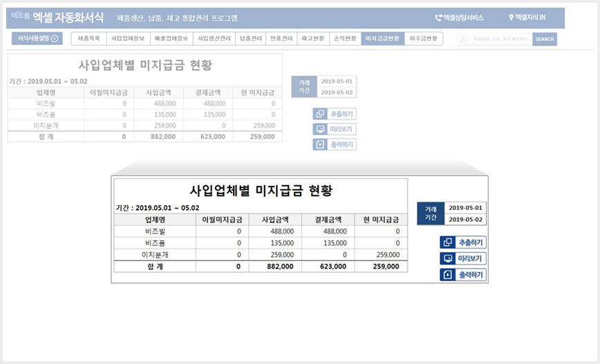Image resolution: width=600 pixels, height=364 pixels.
Task: Click 미리보기 in the enlarged preview
Action: 463,258
